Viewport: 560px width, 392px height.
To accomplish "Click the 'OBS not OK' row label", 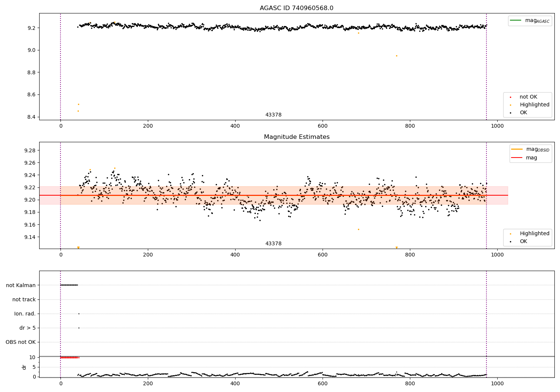I will point(21,342).
